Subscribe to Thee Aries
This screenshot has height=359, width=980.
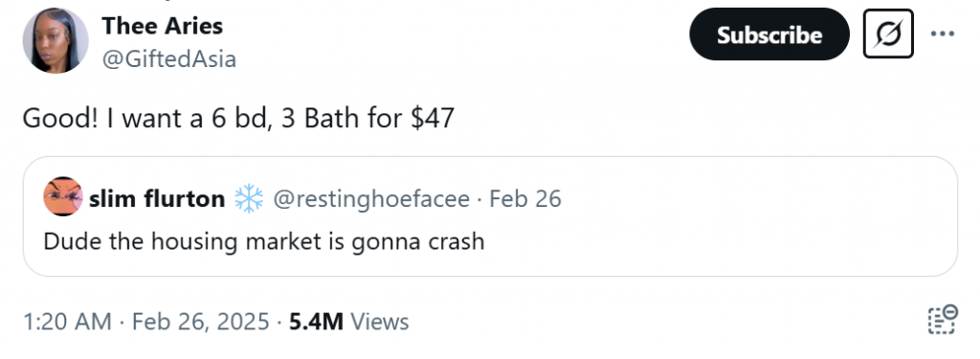(769, 34)
